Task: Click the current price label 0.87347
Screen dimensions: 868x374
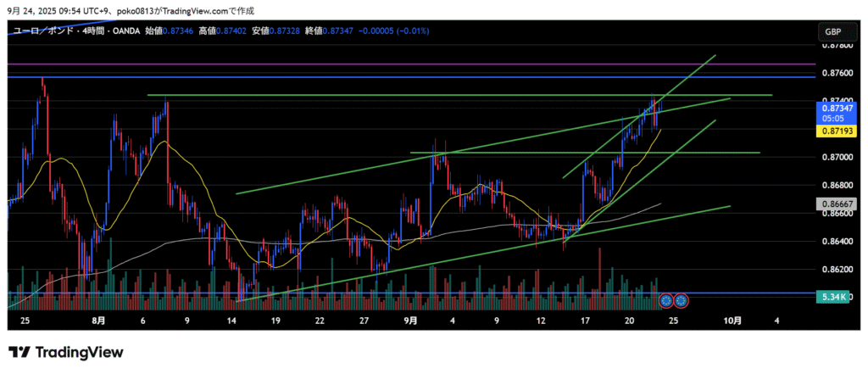Action: pos(834,109)
